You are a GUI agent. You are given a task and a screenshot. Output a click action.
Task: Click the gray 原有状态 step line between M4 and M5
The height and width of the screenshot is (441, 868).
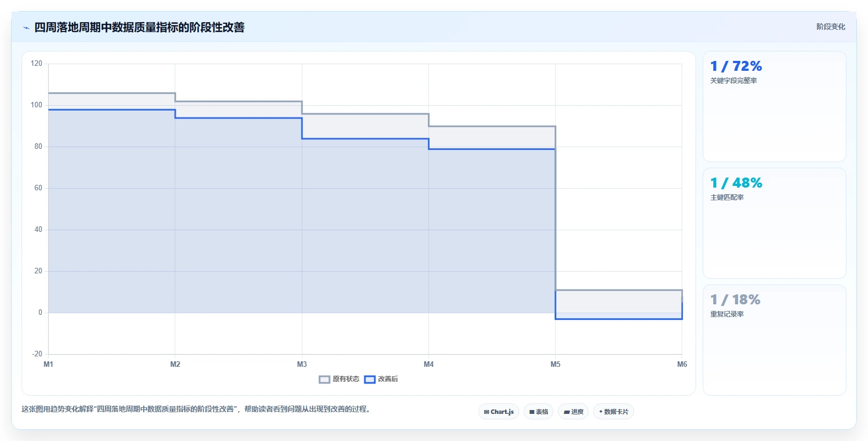[492, 127]
